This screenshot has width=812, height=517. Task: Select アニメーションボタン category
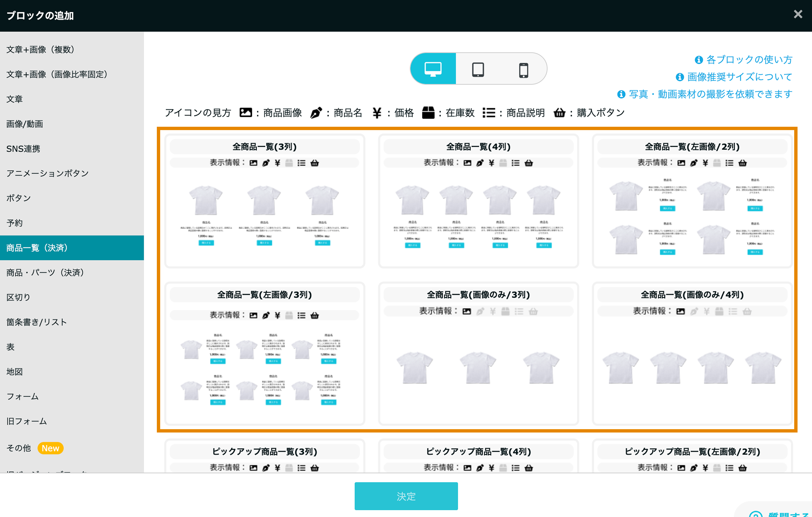tap(72, 173)
